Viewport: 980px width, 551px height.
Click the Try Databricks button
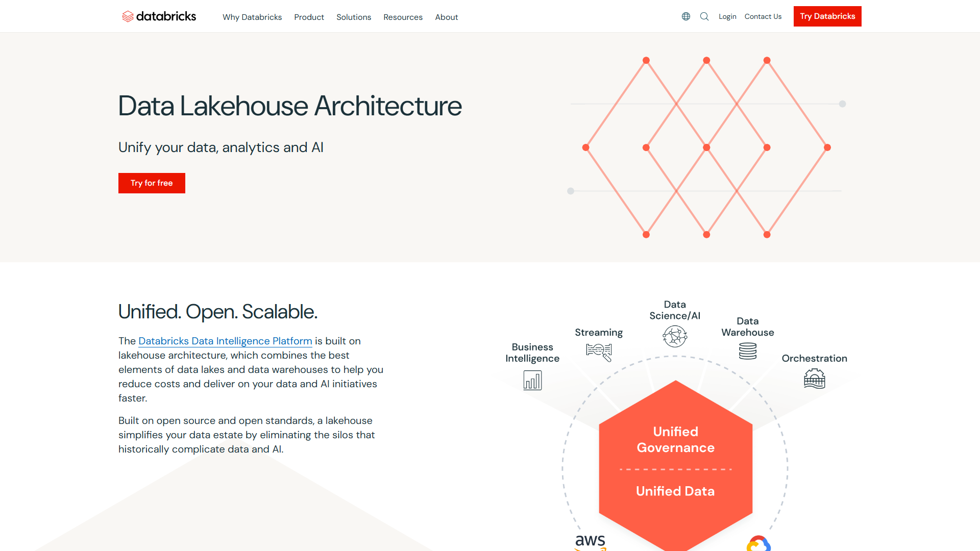[x=827, y=16]
